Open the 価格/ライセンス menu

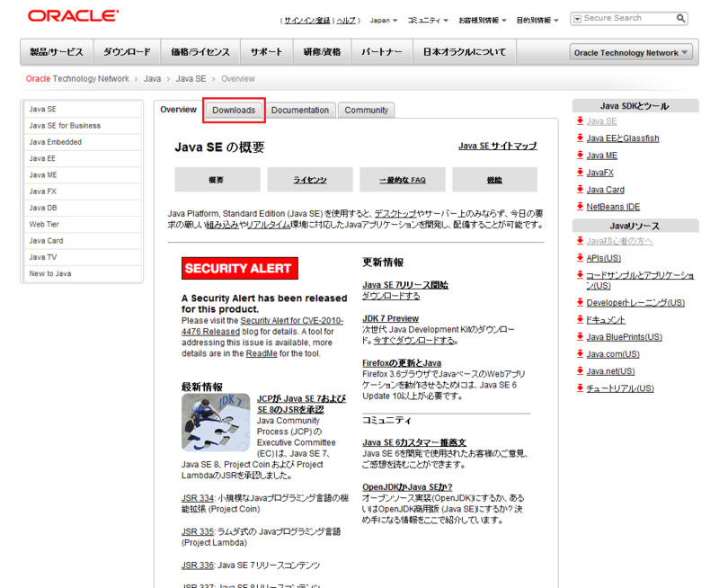[200, 52]
